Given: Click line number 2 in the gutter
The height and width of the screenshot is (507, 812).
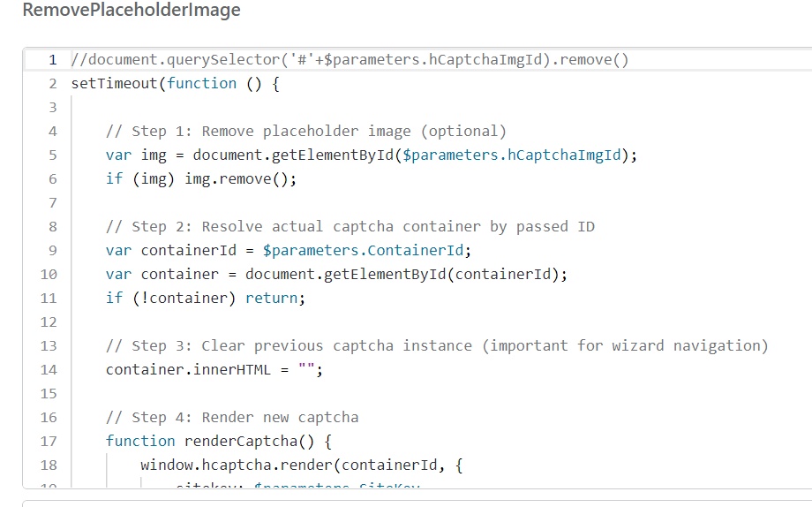Looking at the screenshot, I should click(x=53, y=84).
